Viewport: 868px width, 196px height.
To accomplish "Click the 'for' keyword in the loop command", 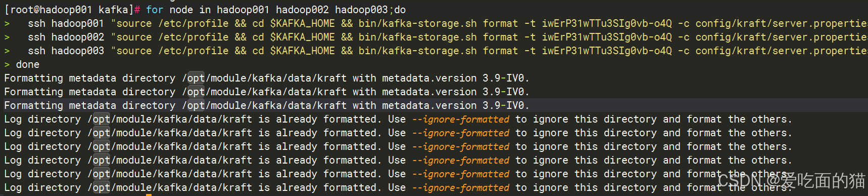I will pyautogui.click(x=155, y=10).
